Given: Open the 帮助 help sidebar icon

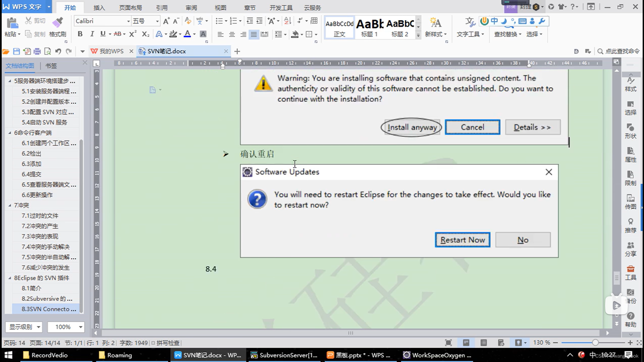Looking at the screenshot, I should (x=631, y=320).
